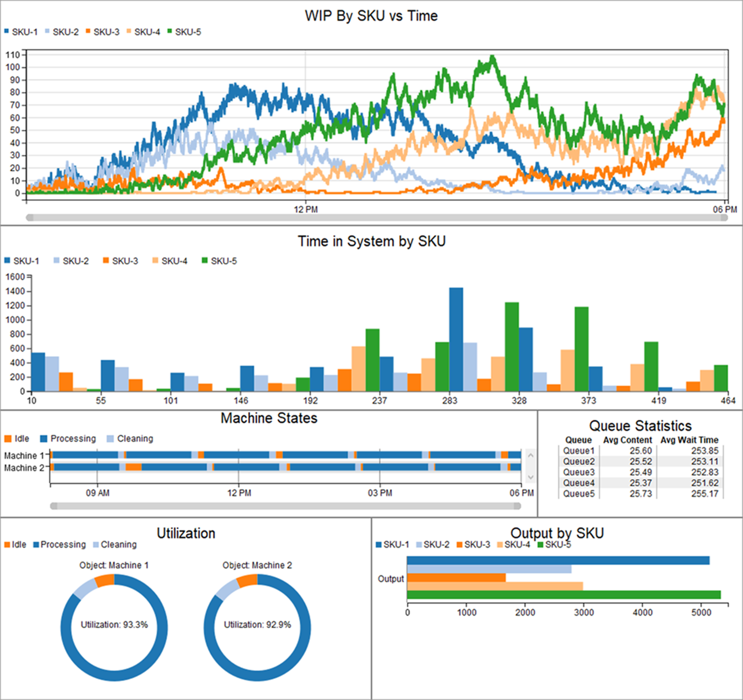The width and height of the screenshot is (743, 700).
Task: Click Processing legend icon in Utilization panel
Action: point(36,545)
